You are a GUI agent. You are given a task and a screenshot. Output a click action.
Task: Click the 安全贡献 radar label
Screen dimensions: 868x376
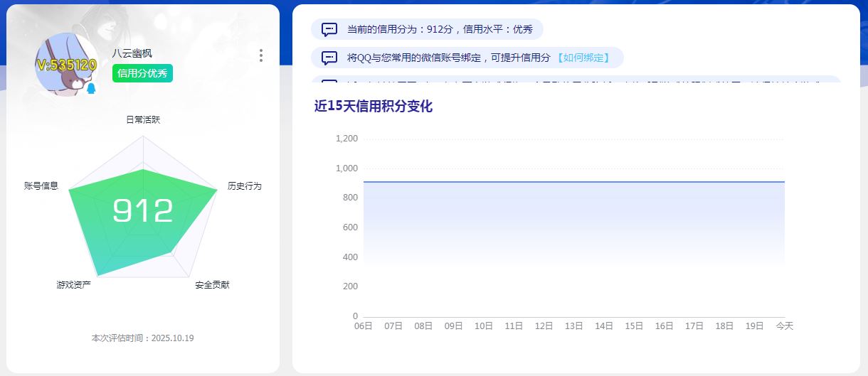212,284
